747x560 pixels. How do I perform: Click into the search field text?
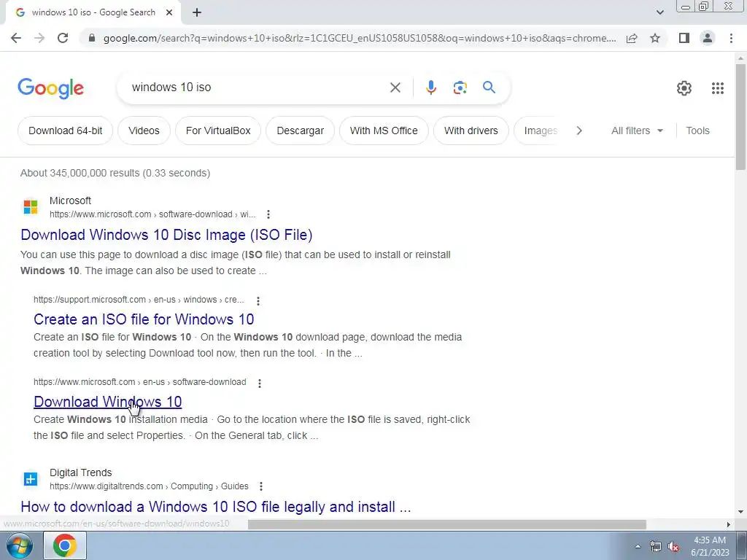point(171,87)
